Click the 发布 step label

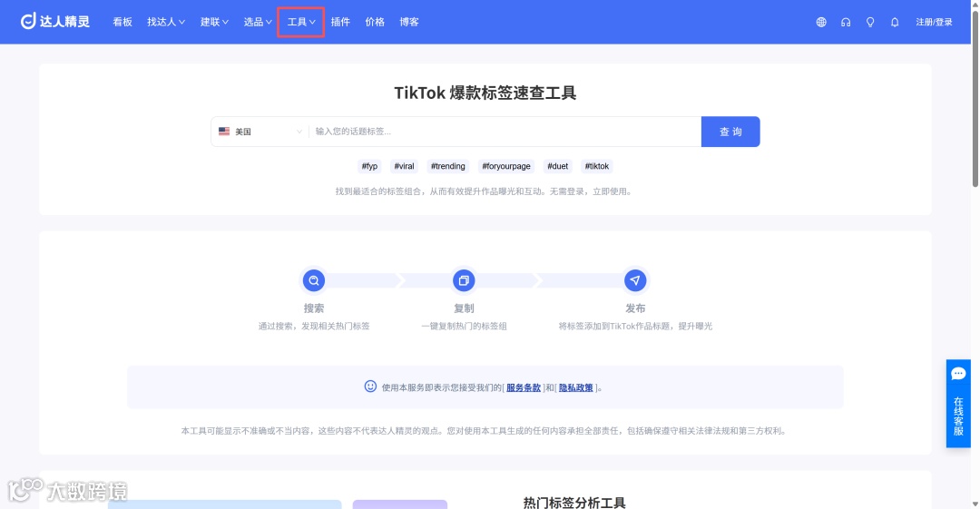coord(635,308)
